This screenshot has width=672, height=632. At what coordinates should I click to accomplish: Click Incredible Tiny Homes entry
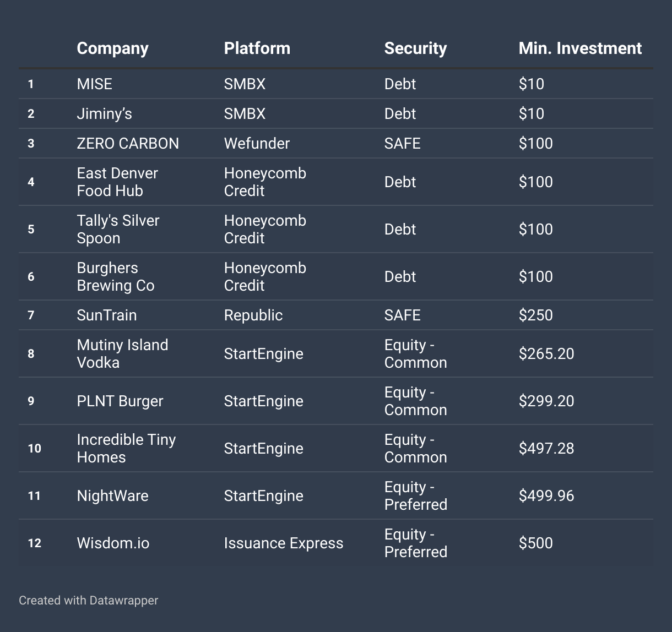126,449
